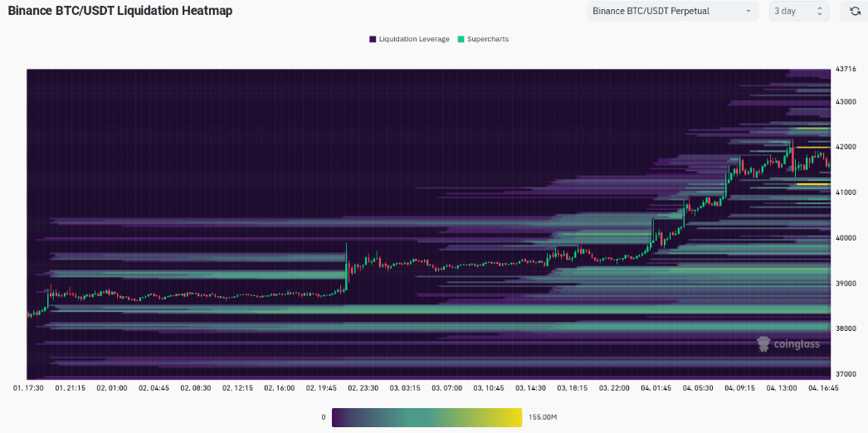Screen dimensions: 868x433
Task: Click the 40000 price axis label
Action: (x=846, y=238)
